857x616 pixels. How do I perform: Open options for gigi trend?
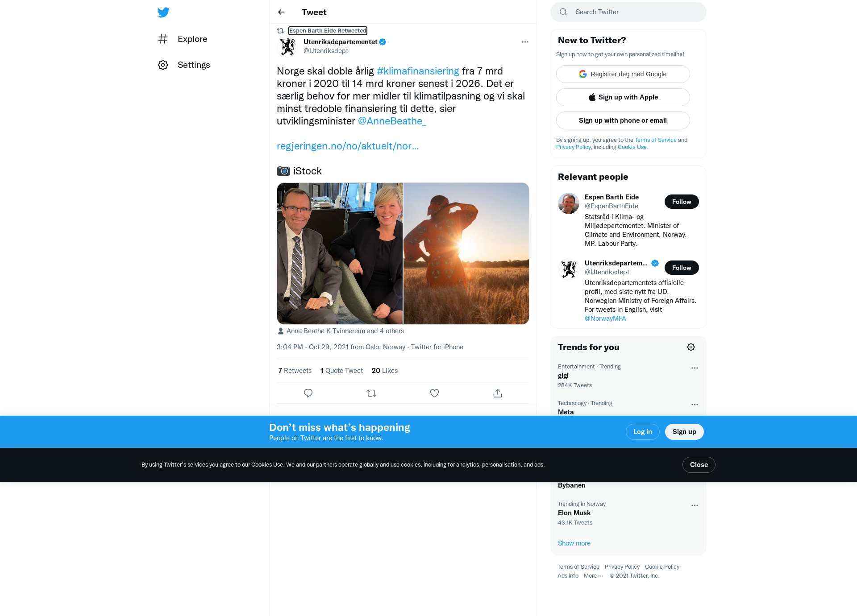tap(695, 368)
